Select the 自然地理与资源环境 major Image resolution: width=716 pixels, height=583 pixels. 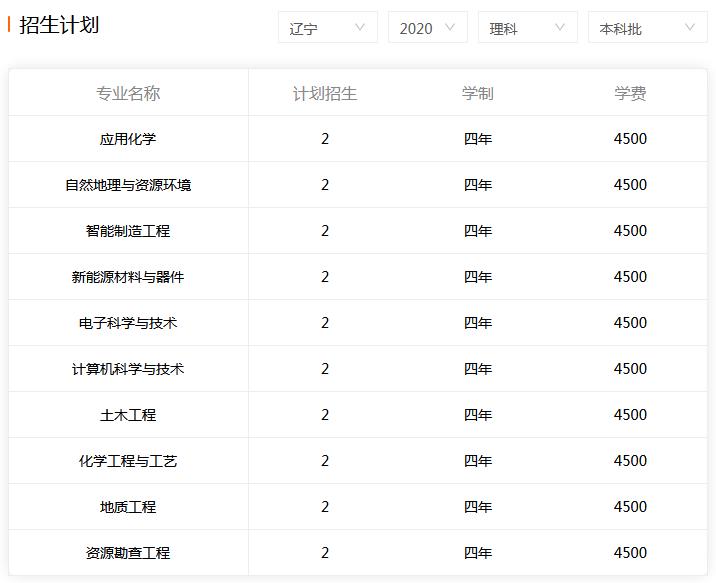(128, 185)
